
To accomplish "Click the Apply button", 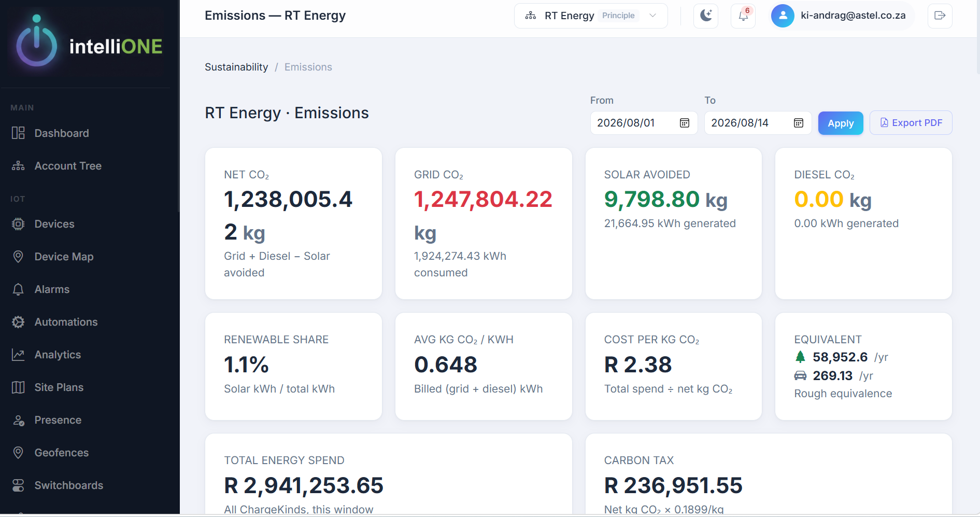I will coord(841,123).
